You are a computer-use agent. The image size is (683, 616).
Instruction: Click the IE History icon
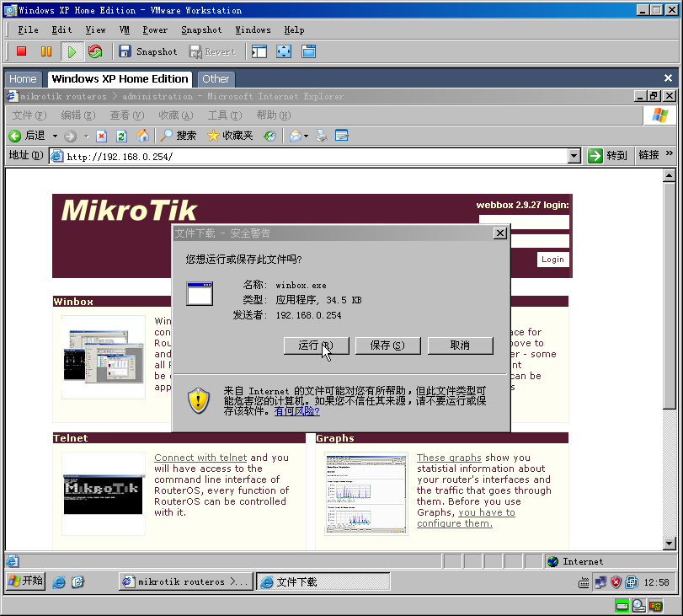pos(269,136)
